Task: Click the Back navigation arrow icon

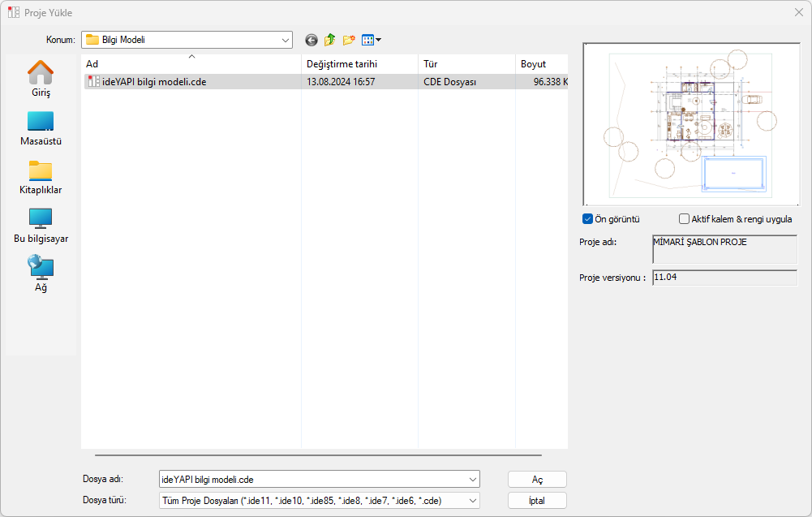Action: coord(311,40)
